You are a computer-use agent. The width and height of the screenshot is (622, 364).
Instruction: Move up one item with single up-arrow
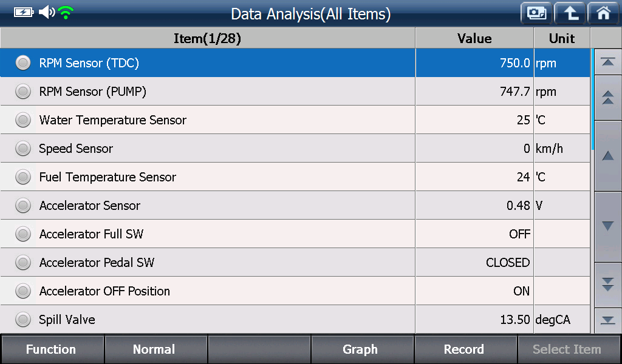tap(607, 156)
